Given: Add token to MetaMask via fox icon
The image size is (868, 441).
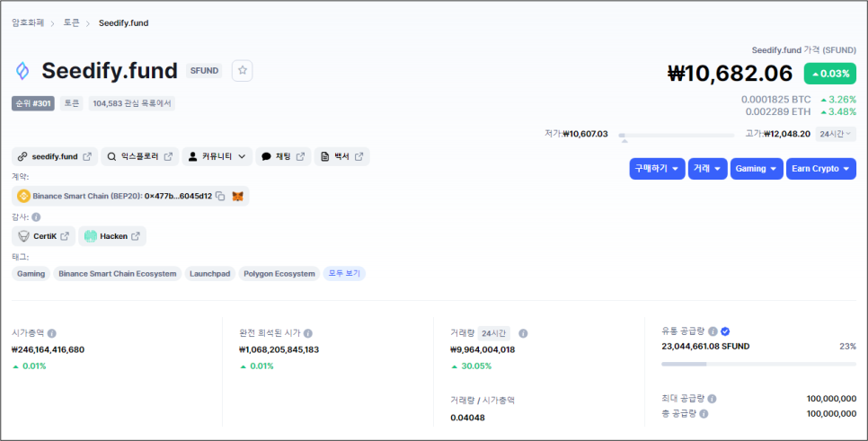Looking at the screenshot, I should pyautogui.click(x=238, y=196).
